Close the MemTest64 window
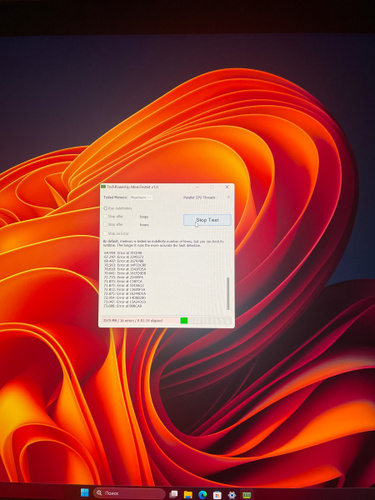 point(227,187)
